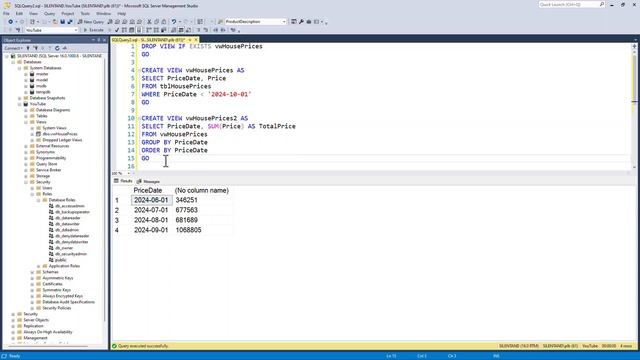The width and height of the screenshot is (640, 360).
Task: Switch to the Messages tab
Action: pos(148,181)
